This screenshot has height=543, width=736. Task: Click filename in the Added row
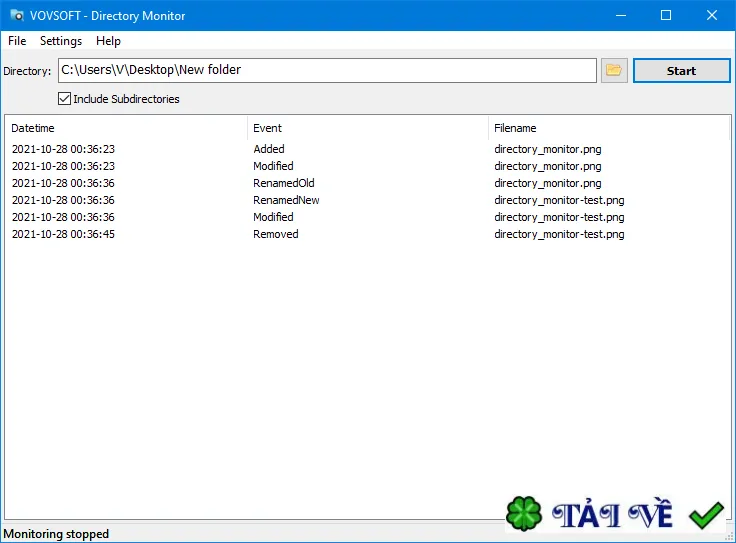[x=548, y=149]
